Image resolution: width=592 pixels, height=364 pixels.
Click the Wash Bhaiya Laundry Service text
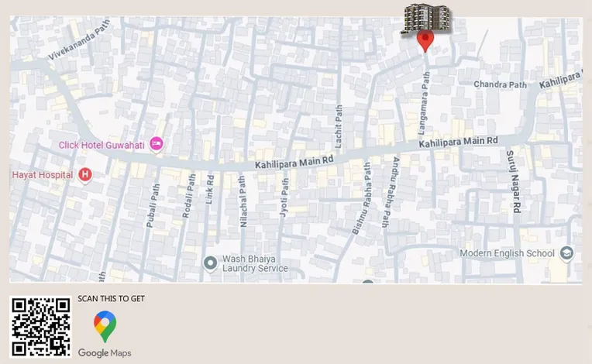point(255,263)
